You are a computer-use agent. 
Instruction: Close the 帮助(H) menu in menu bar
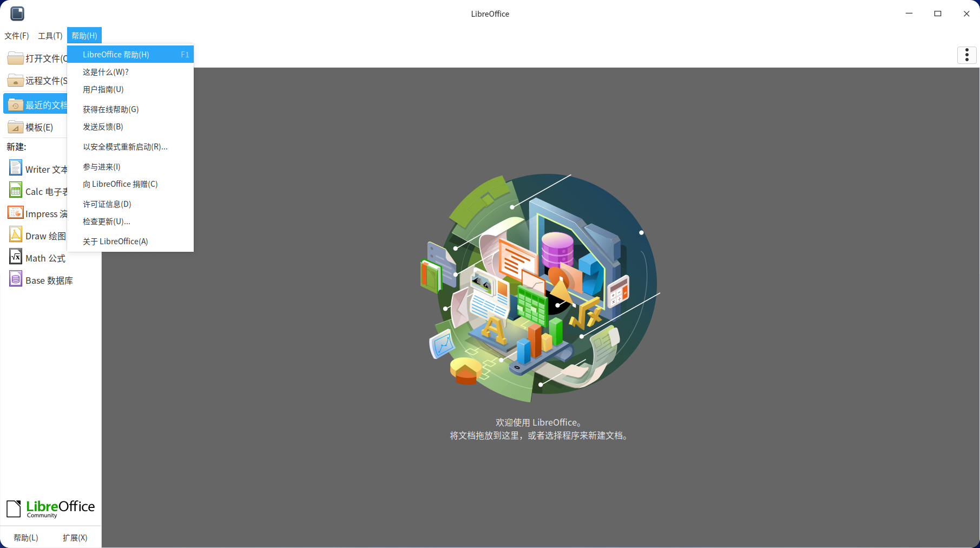pyautogui.click(x=84, y=36)
